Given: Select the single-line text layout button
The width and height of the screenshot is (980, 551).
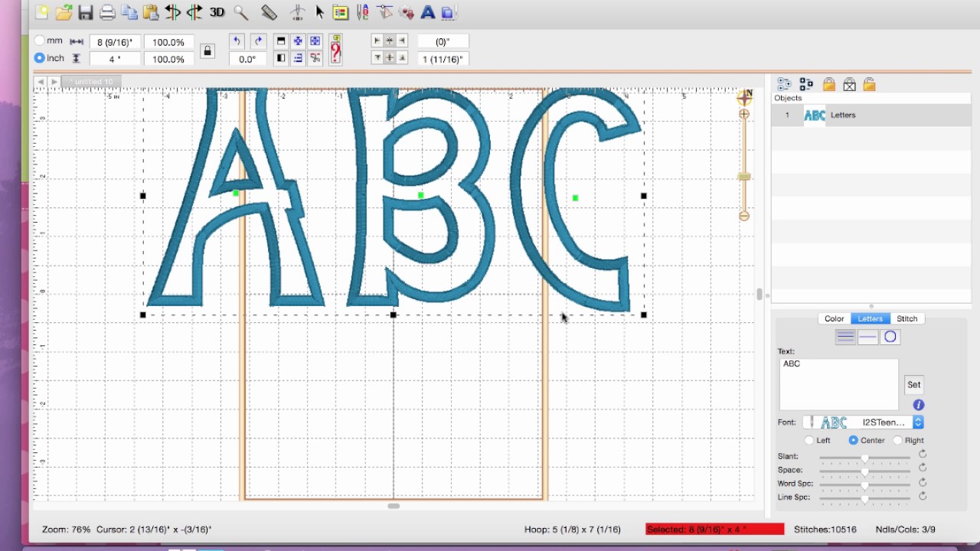Looking at the screenshot, I should point(867,337).
